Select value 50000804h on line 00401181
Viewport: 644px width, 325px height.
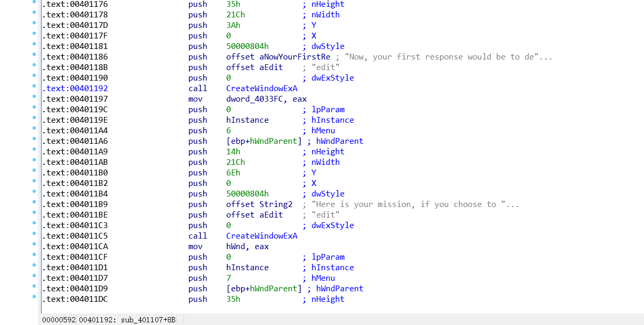click(x=247, y=46)
